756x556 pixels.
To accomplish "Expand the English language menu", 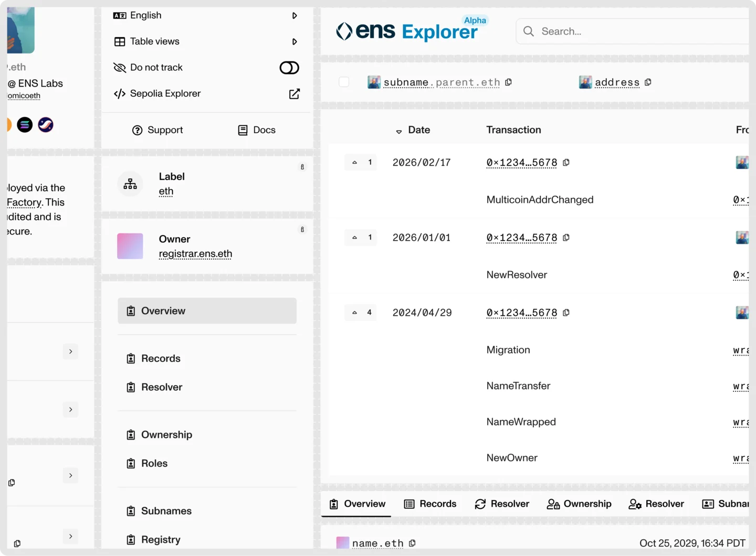I will coord(295,15).
